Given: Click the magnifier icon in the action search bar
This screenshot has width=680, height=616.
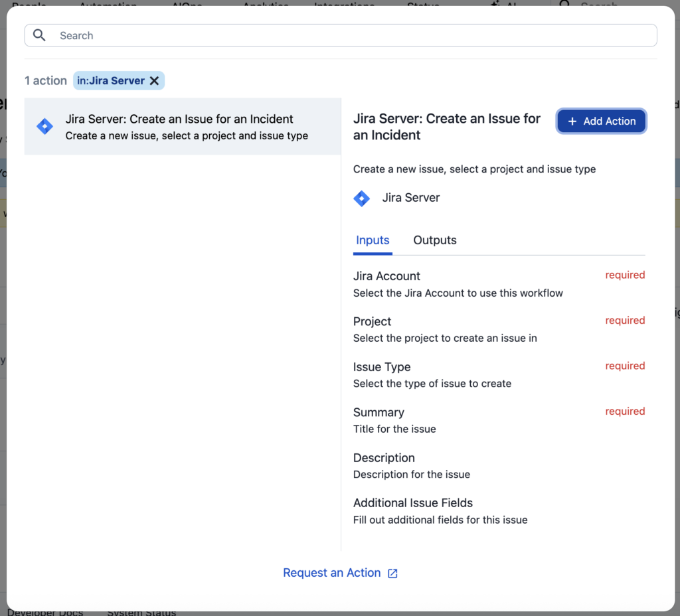Looking at the screenshot, I should click(39, 36).
